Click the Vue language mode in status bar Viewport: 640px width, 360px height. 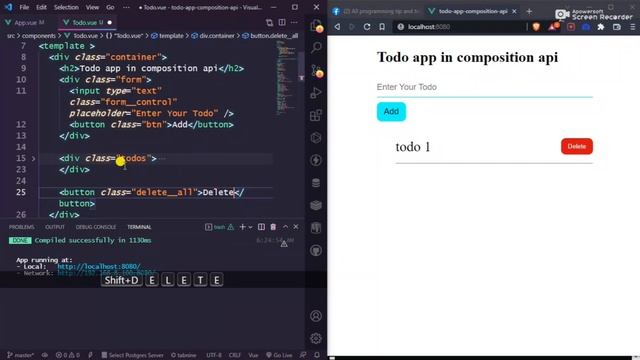coord(253,355)
